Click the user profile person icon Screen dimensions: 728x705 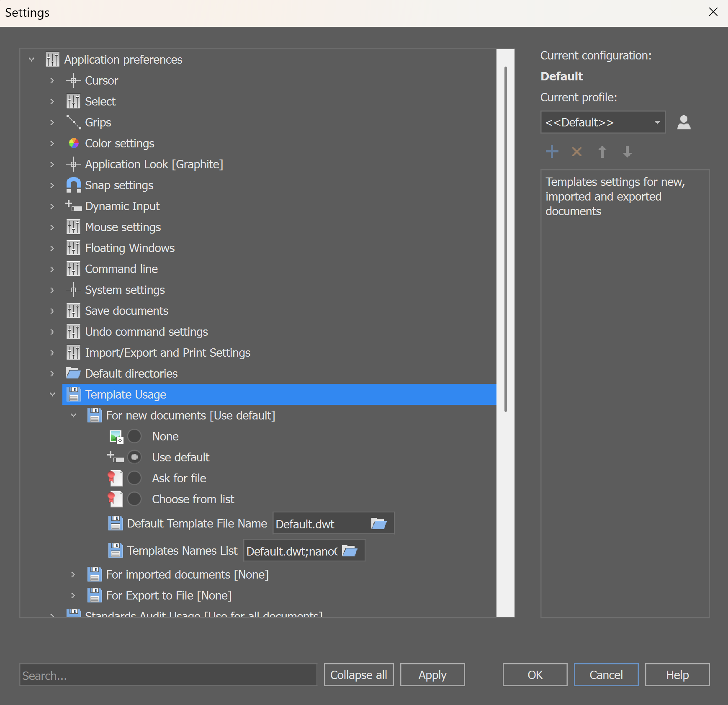[684, 122]
